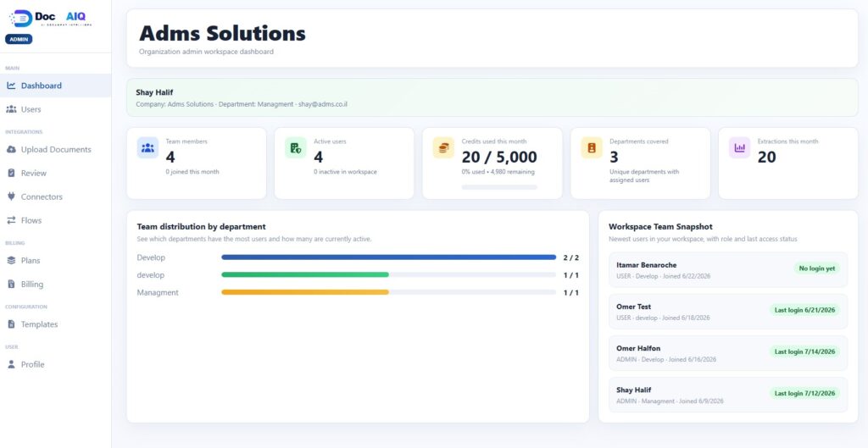
Task: Click the Adms Solutions heading
Action: point(222,33)
